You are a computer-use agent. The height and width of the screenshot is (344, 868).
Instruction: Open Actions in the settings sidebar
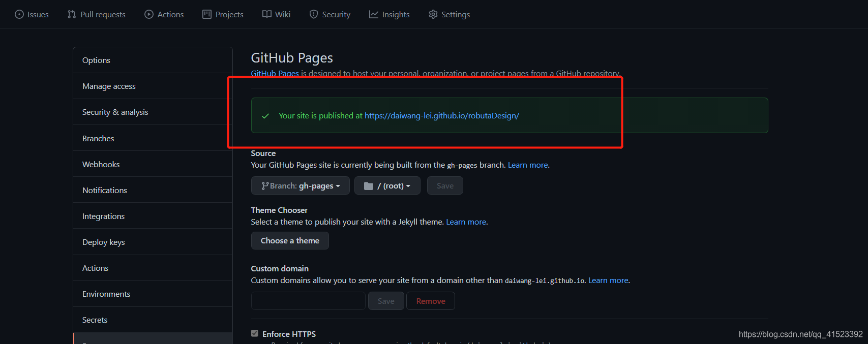pyautogui.click(x=153, y=268)
